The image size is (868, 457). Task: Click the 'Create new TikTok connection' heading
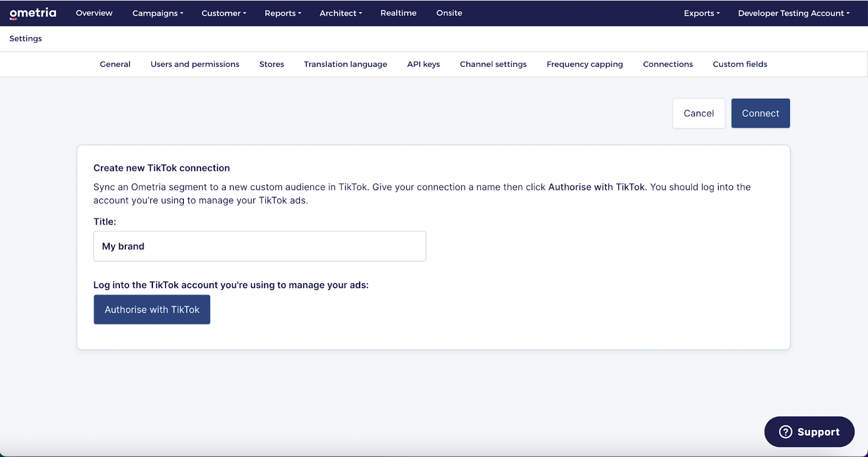162,168
